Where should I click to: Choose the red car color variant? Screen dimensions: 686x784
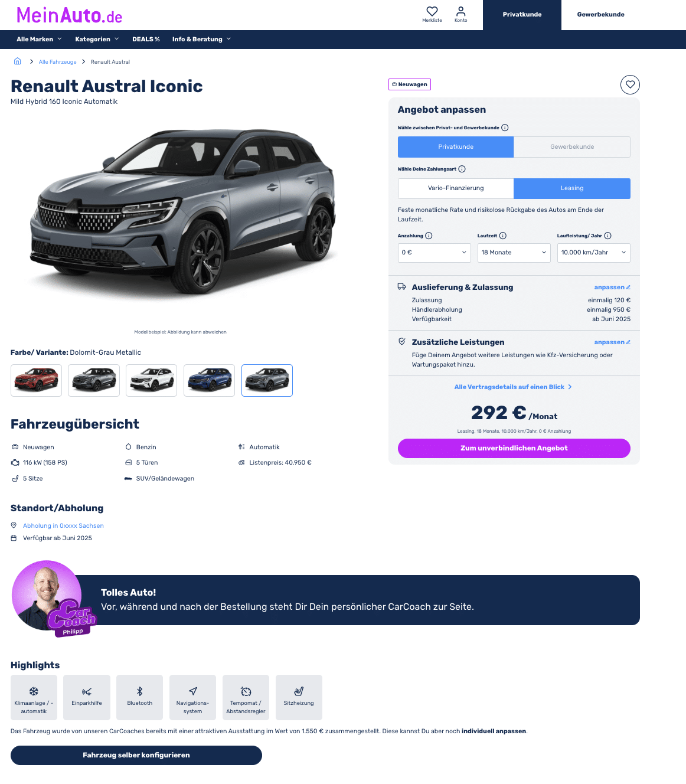coord(37,380)
